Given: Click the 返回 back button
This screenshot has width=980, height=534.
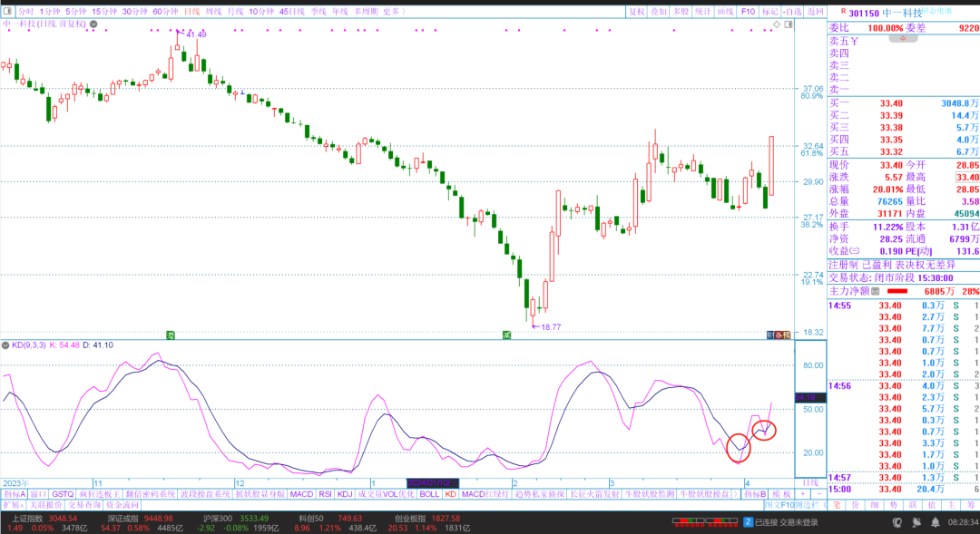Looking at the screenshot, I should tap(815, 12).
